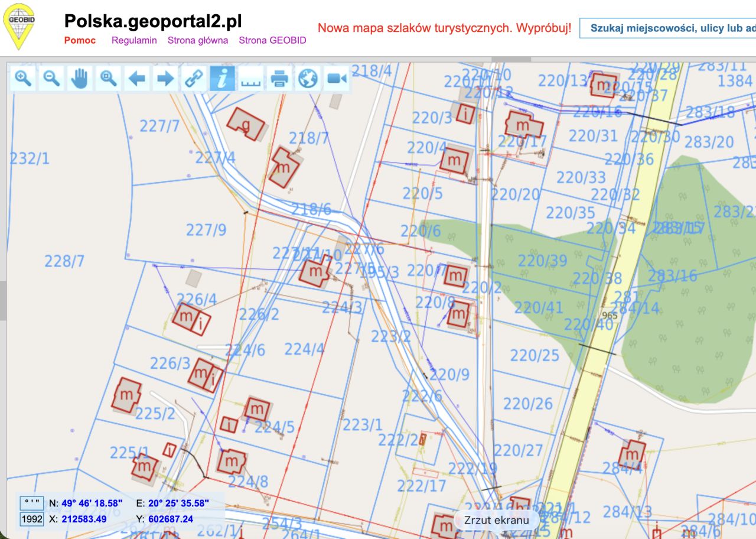Select parcel label 228/7
This screenshot has width=756, height=539.
64,261
